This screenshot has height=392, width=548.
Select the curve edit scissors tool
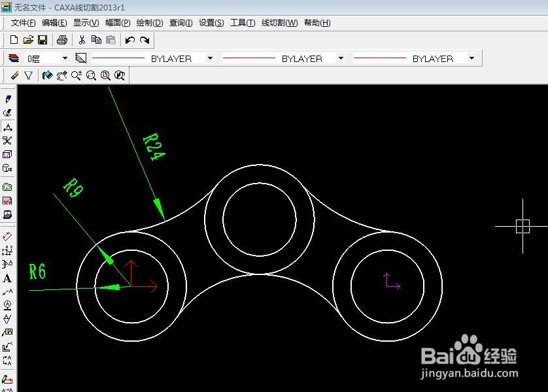[x=7, y=140]
